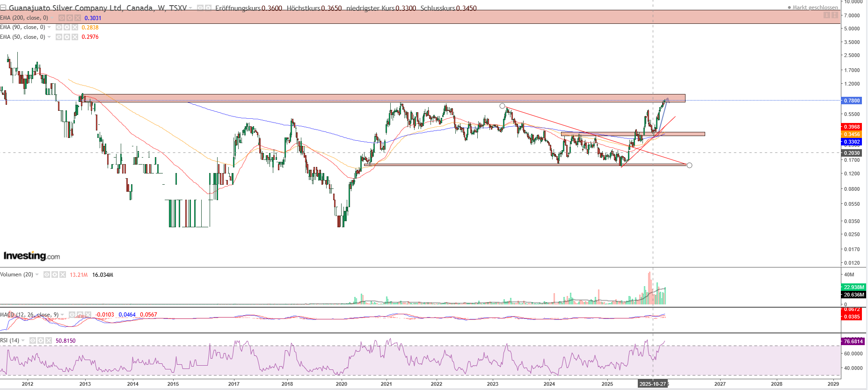
Task: Toggle RSI (14) visibility eye
Action: 33,341
